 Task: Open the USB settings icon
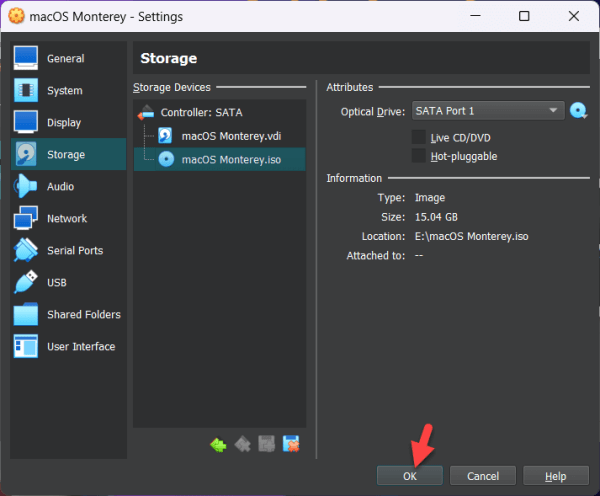point(26,282)
